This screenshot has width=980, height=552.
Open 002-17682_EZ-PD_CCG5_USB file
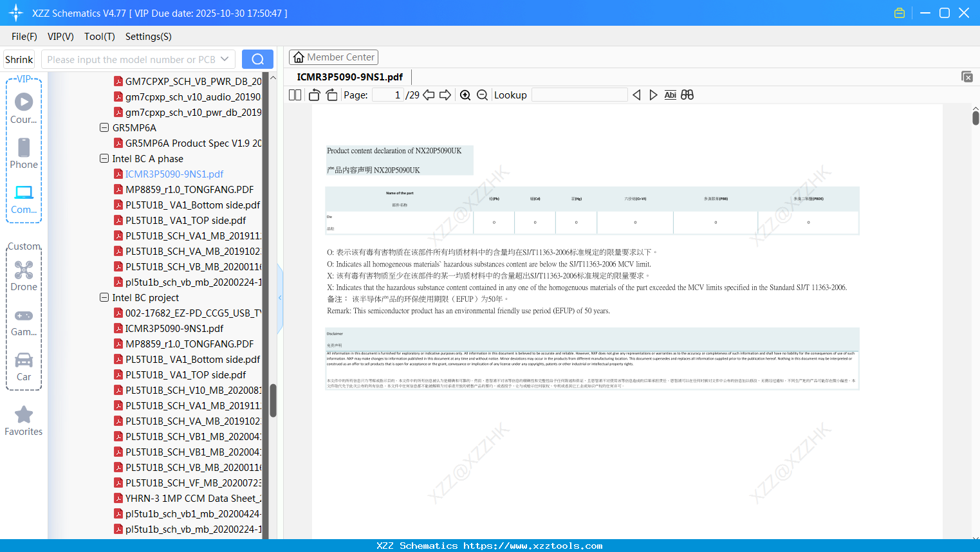point(188,313)
